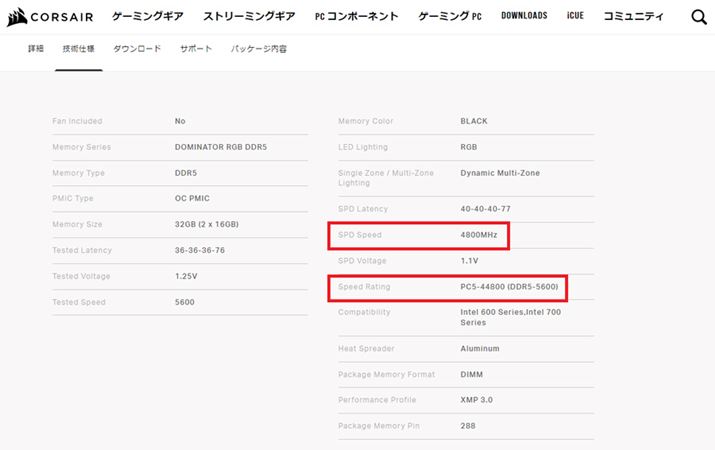
Task: Open the サポート tab
Action: [x=196, y=49]
